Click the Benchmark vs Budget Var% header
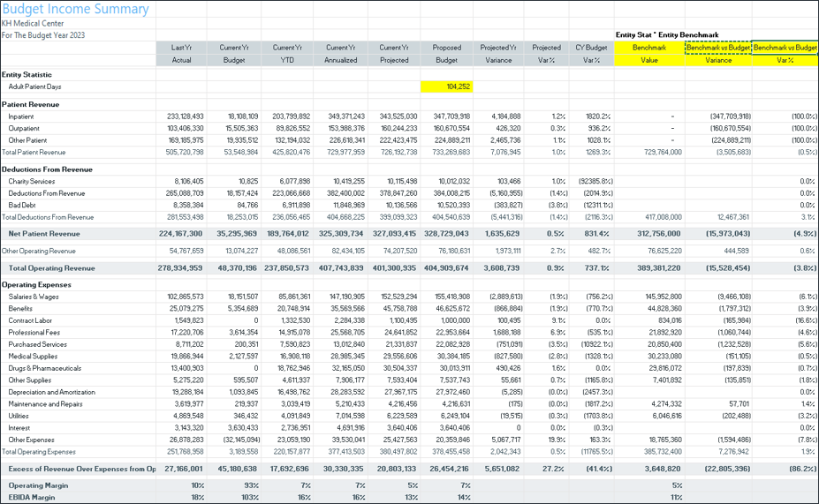The image size is (819, 504). coord(785,53)
